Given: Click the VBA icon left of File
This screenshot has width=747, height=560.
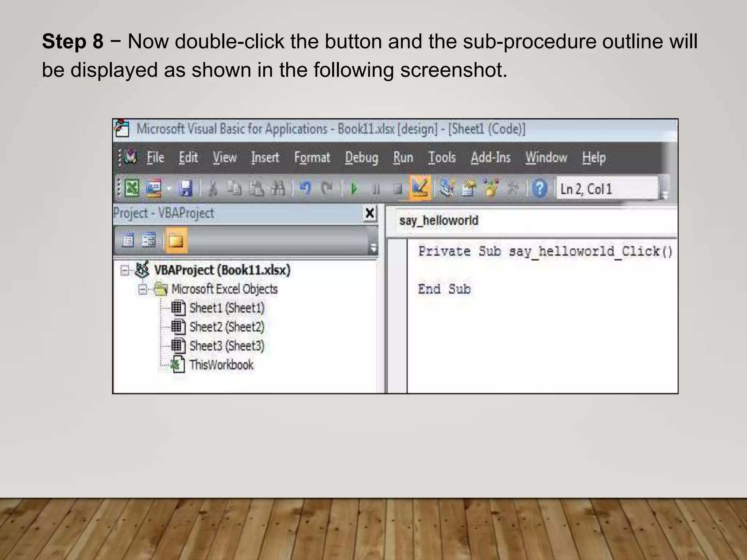Looking at the screenshot, I should click(130, 157).
